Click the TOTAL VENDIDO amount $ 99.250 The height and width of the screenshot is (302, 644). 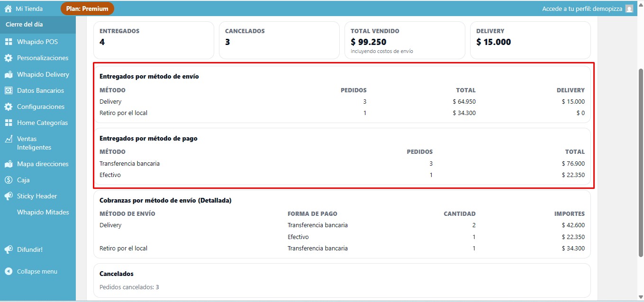click(369, 42)
